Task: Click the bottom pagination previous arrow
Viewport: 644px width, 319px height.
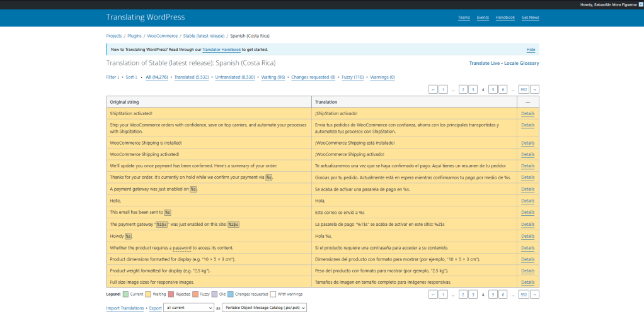Action: tap(433, 294)
